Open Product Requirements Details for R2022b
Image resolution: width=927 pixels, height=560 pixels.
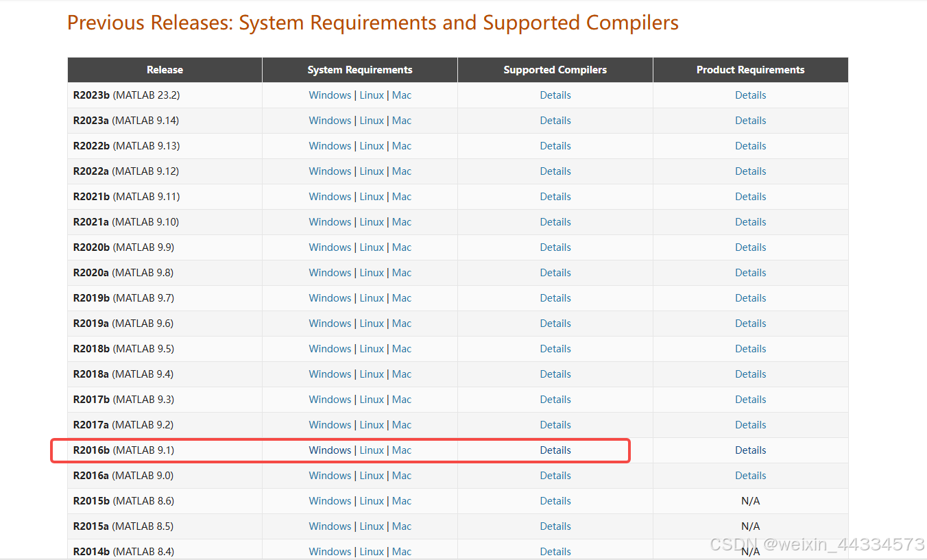coord(751,146)
